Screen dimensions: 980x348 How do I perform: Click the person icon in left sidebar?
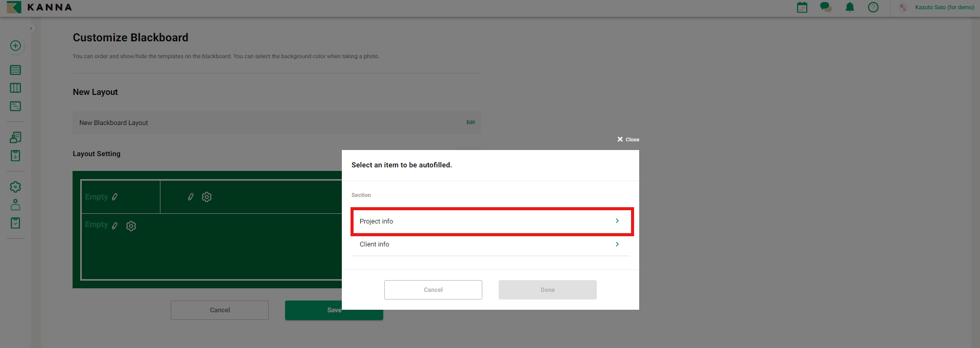click(15, 205)
